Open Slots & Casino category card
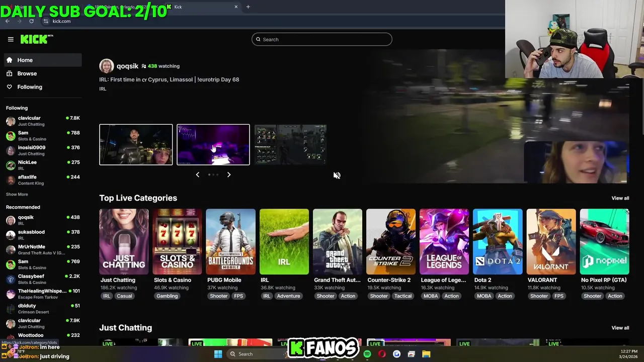Viewport: 644px width, 362px height. point(177,242)
